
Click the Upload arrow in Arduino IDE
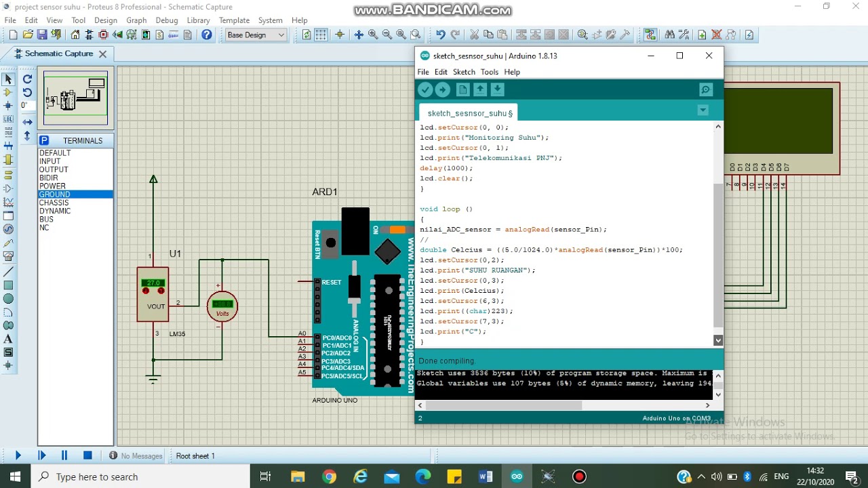coord(442,89)
